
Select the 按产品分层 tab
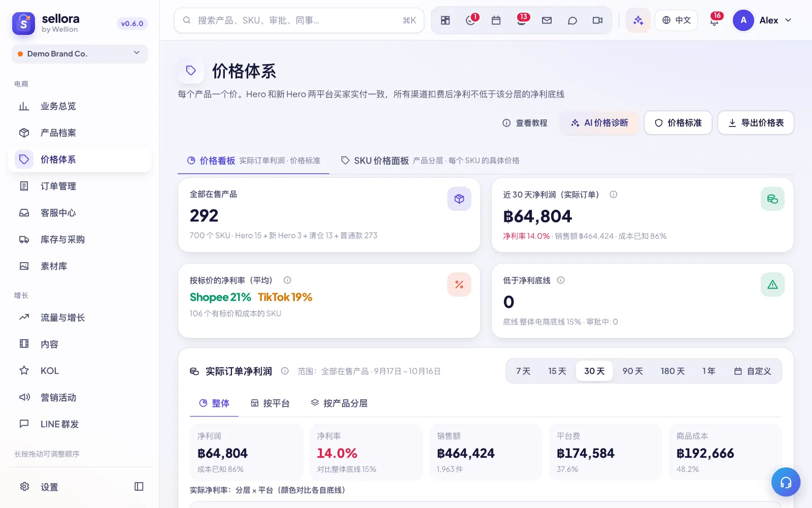tap(340, 403)
